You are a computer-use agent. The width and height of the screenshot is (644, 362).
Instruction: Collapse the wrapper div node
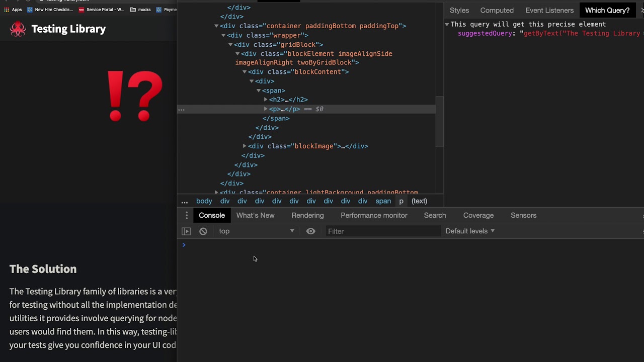pos(223,35)
